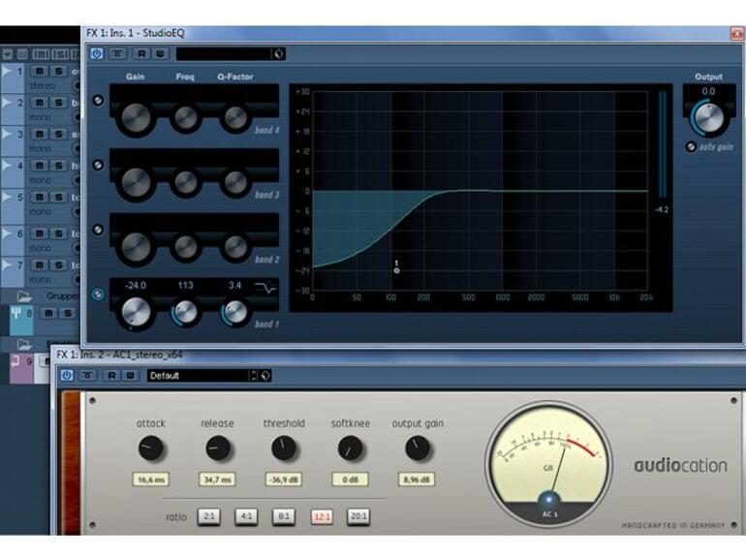Enable Read automation in StudioEQ
Image resolution: width=746 pixels, height=560 pixels.
(x=141, y=53)
